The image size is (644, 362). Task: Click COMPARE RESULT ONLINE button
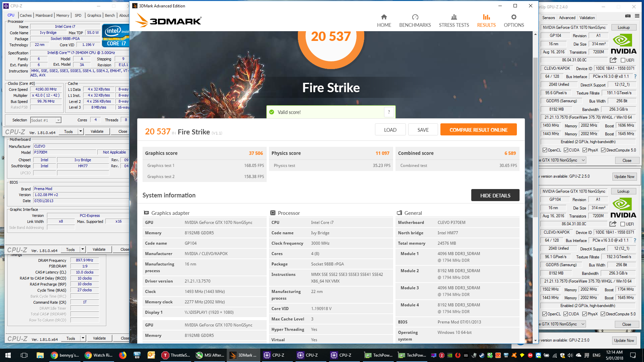pos(478,130)
